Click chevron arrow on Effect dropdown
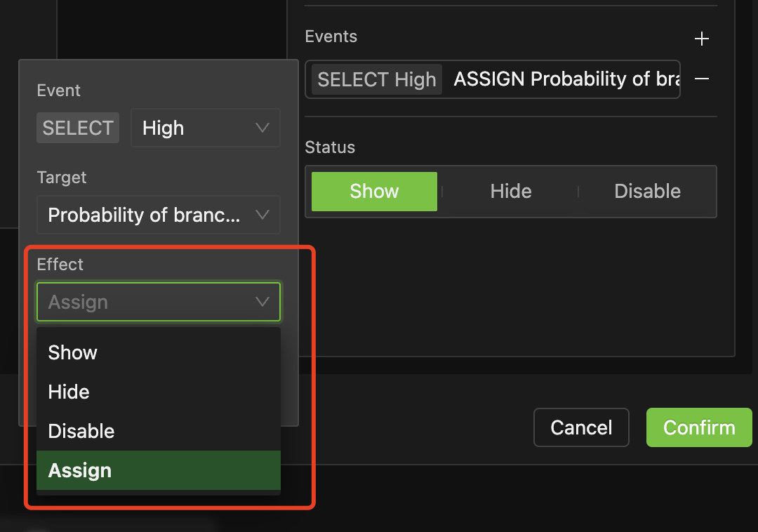758x532 pixels. pos(262,302)
